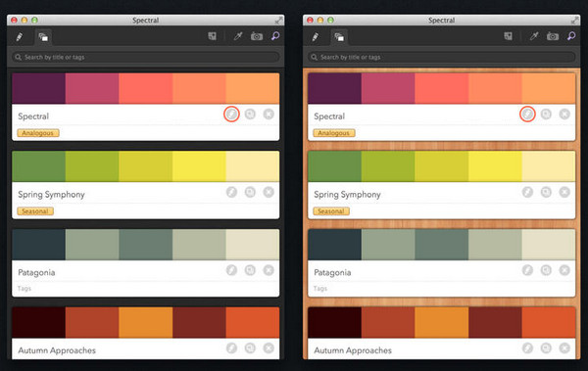Click the purple magnifier icon in wood-theme window
This screenshot has height=371, width=588.
571,36
